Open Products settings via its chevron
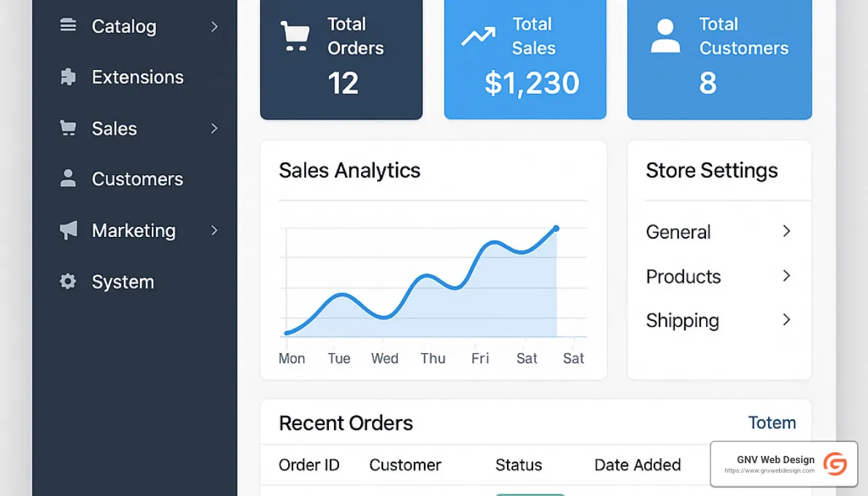 [x=786, y=276]
